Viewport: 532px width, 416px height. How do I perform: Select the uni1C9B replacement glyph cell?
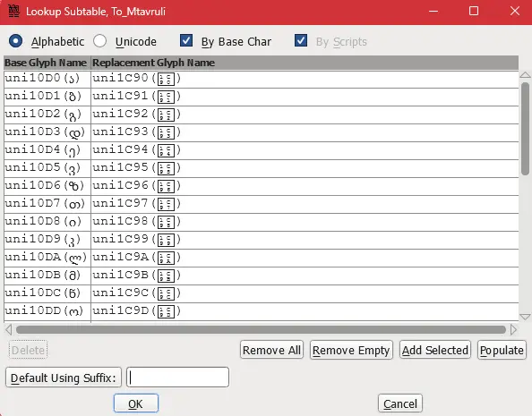tap(305, 276)
